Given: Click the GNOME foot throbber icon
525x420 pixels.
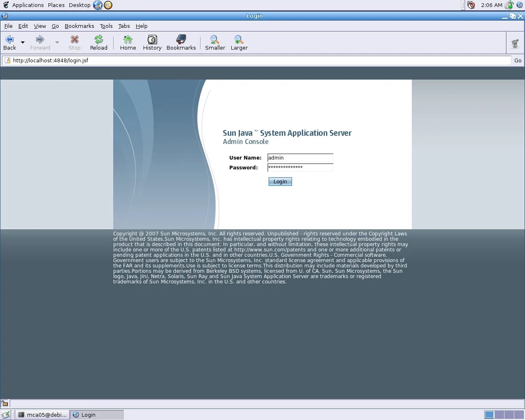Looking at the screenshot, I should [x=515, y=43].
